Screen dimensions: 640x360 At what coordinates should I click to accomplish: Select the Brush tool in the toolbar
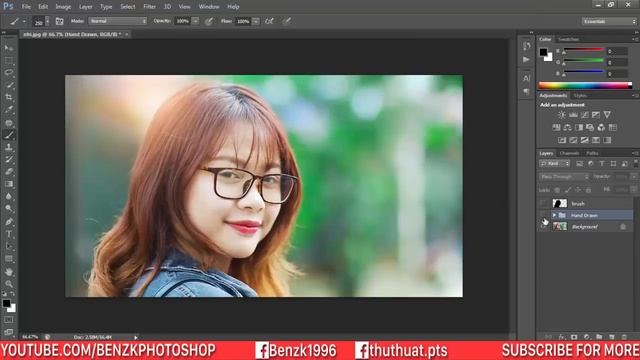pos(9,135)
